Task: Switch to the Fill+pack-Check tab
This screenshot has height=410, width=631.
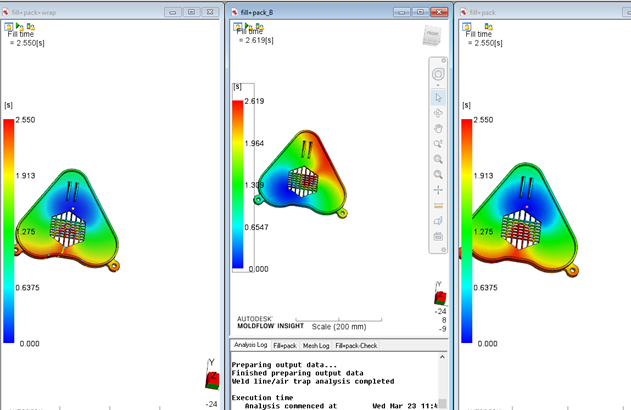Action: tap(356, 346)
